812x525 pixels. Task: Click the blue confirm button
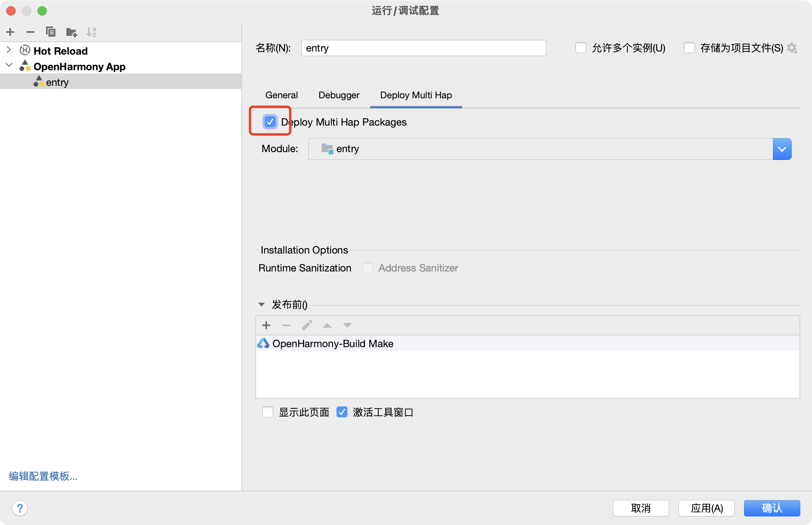pos(772,508)
